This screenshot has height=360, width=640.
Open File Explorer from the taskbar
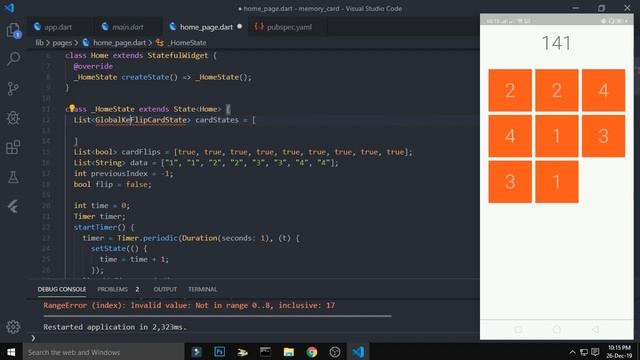click(x=289, y=352)
